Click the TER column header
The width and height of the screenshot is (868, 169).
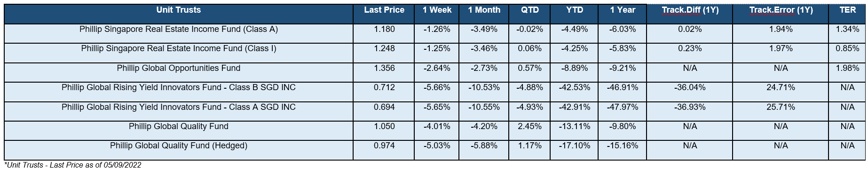tap(847, 10)
